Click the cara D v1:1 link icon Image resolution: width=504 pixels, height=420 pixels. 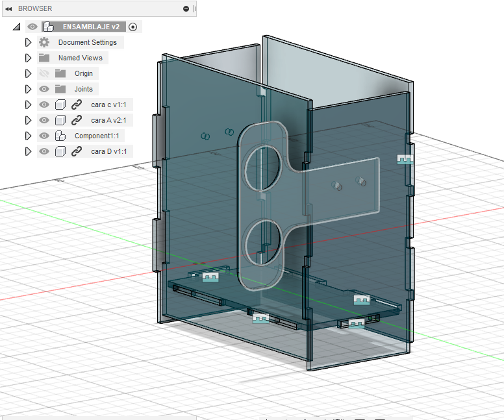[77, 151]
